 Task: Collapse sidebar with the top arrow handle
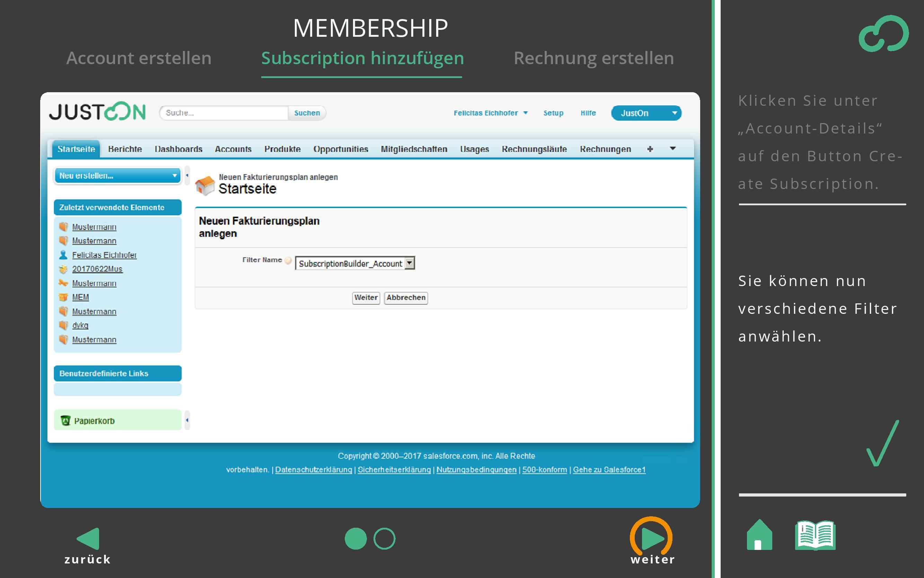[187, 175]
